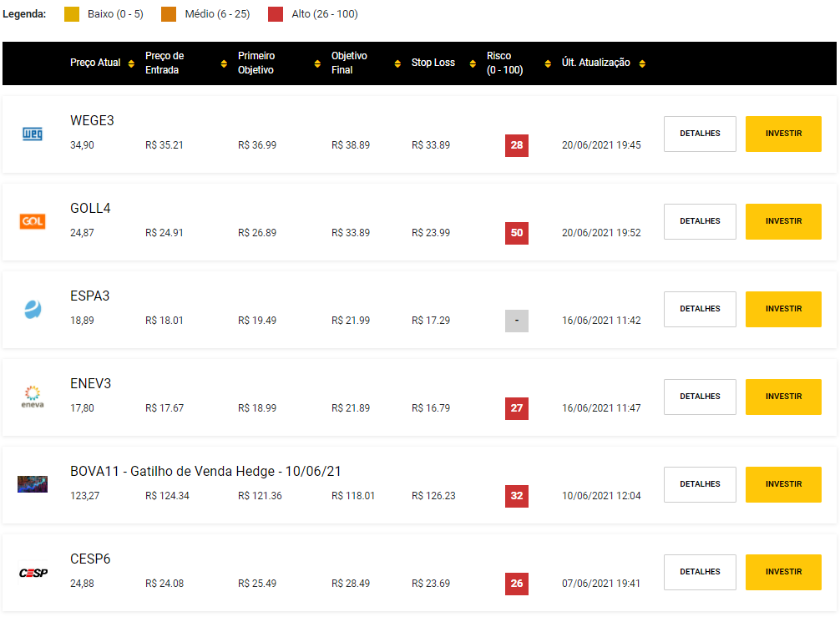Sort by Objetivo Final arrows

[399, 63]
